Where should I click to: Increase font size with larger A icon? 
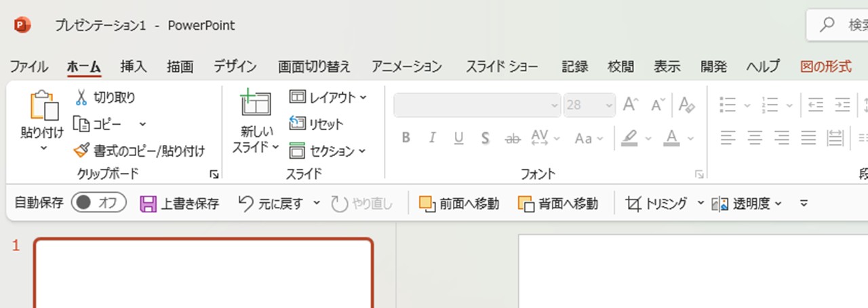coord(631,104)
